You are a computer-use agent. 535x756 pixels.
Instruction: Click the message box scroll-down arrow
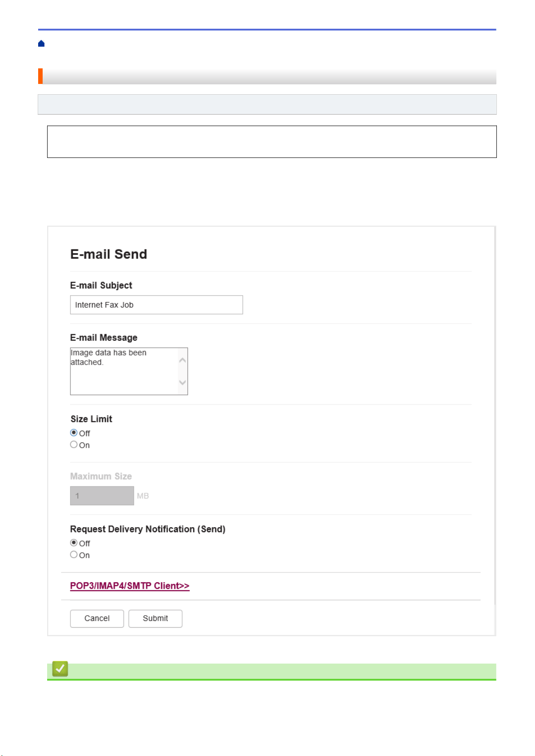182,382
